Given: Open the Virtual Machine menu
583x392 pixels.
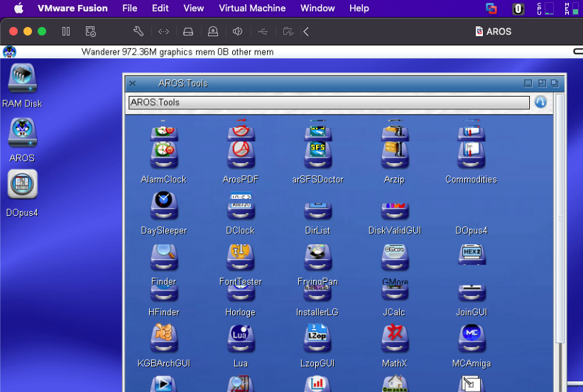Looking at the screenshot, I should coord(252,9).
